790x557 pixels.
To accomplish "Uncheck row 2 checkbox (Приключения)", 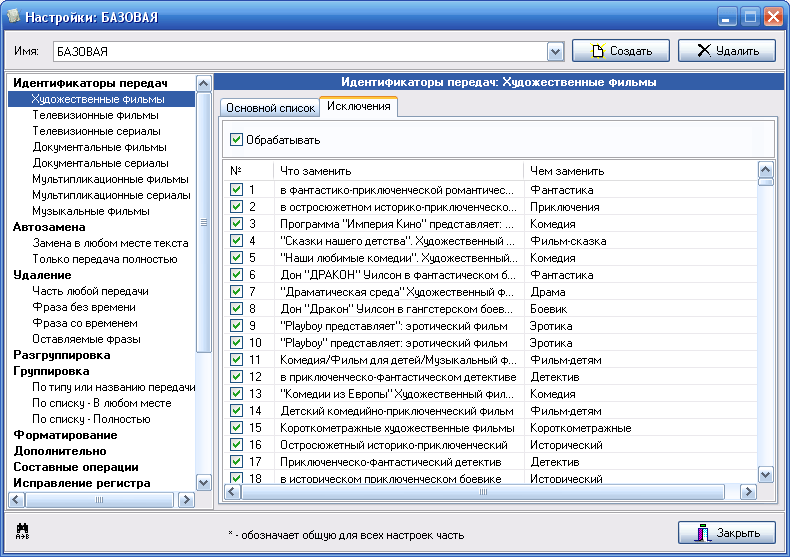I will point(236,206).
